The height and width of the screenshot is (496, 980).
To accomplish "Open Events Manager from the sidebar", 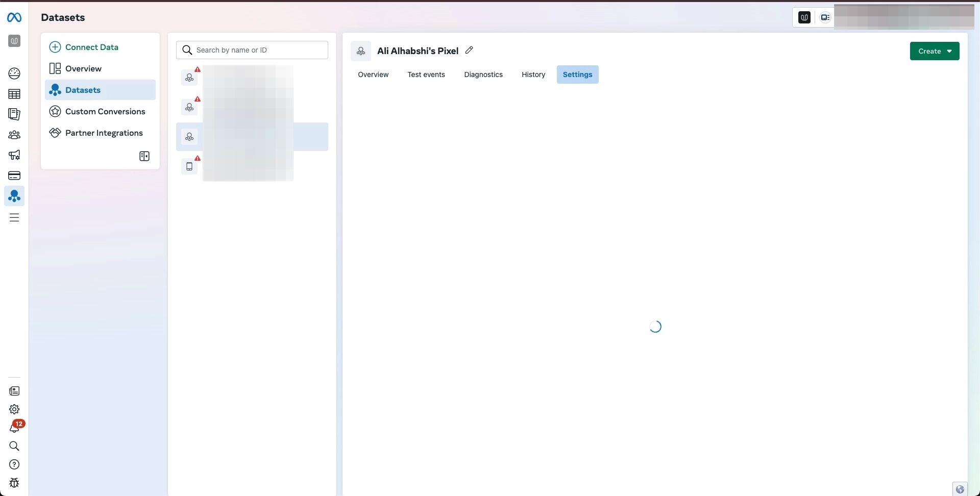I will [14, 196].
